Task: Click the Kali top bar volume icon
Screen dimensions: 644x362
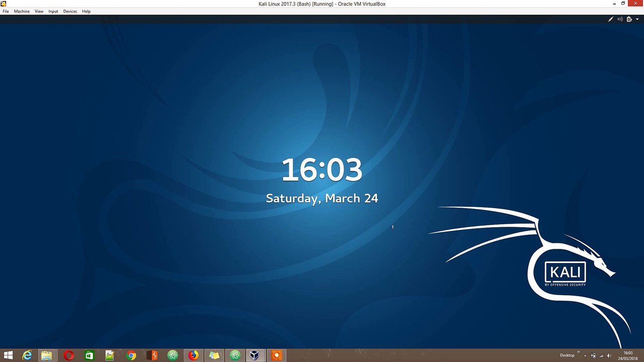Action: pyautogui.click(x=620, y=19)
